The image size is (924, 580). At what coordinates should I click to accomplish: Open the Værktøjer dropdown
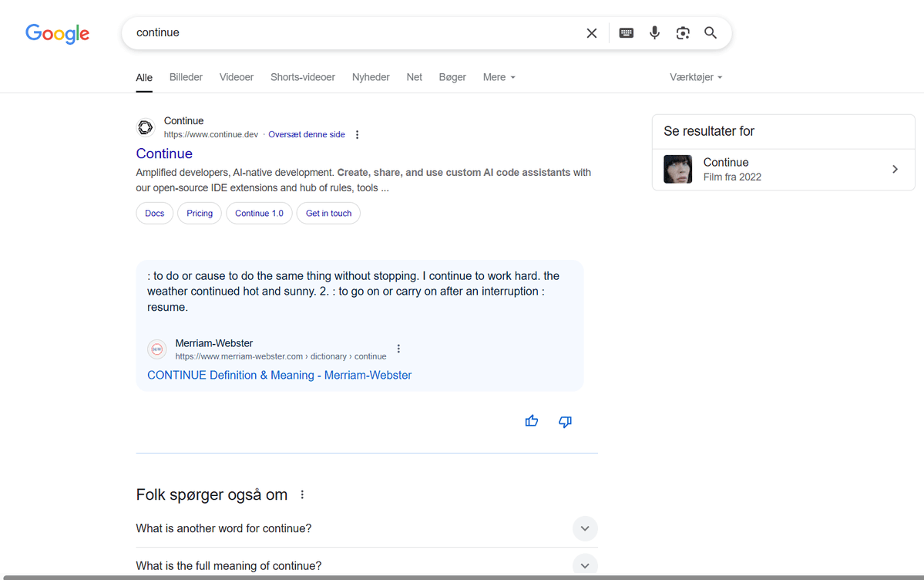[x=696, y=77]
